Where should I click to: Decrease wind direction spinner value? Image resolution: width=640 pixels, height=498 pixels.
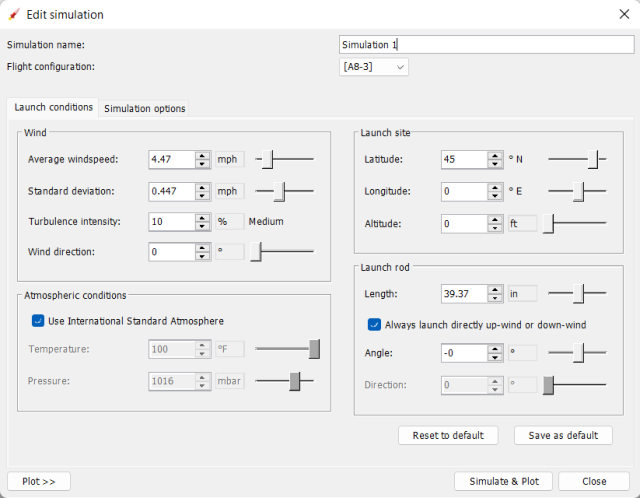click(202, 257)
